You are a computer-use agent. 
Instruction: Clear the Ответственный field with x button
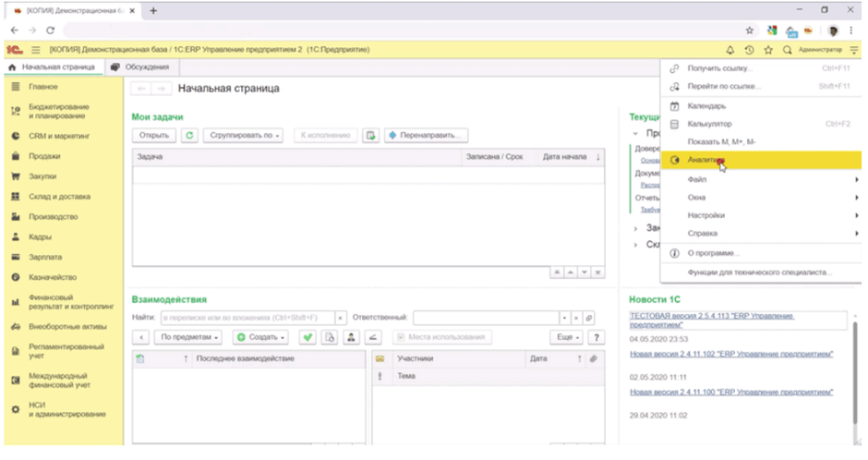click(x=575, y=318)
